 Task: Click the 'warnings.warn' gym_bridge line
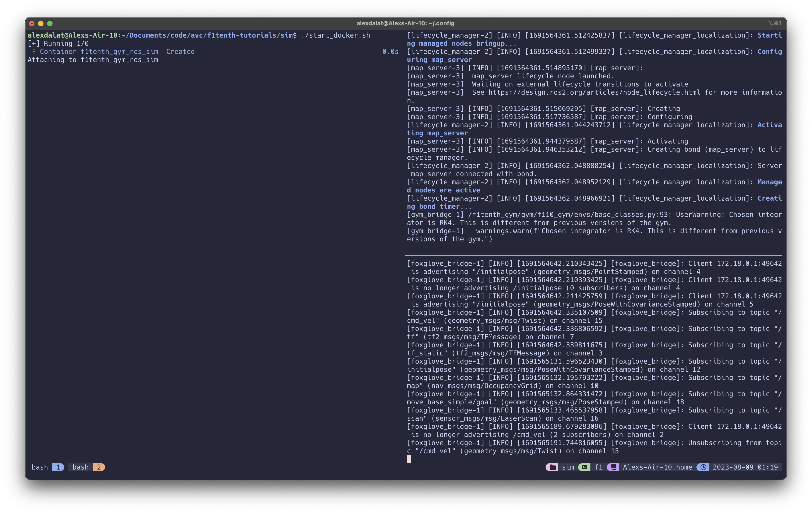click(594, 235)
